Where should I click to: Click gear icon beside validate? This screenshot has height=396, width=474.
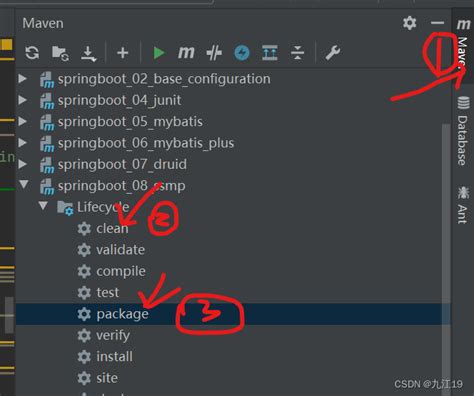point(84,250)
